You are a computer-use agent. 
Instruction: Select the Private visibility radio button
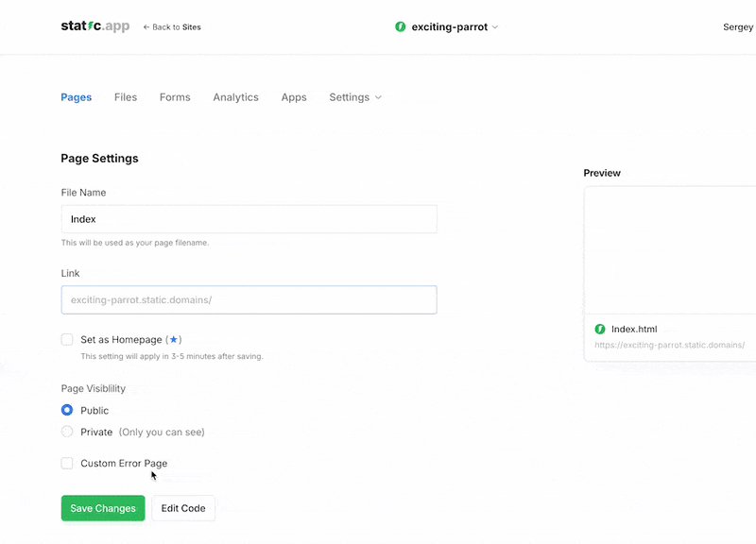67,432
